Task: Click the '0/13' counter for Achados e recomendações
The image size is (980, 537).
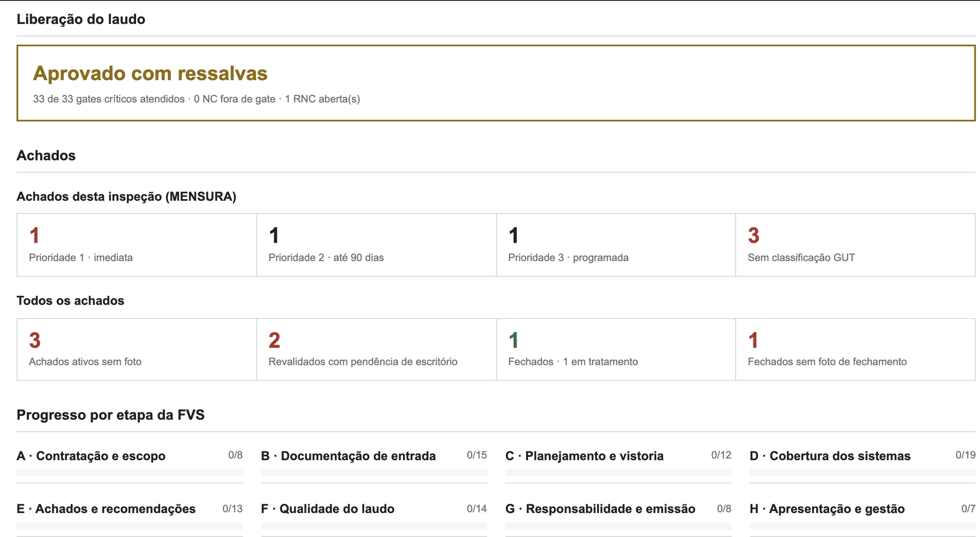Action: click(x=232, y=509)
